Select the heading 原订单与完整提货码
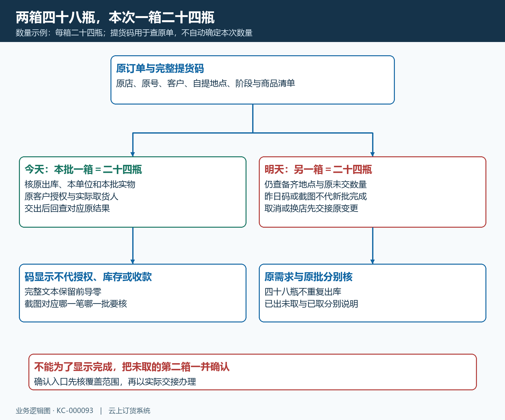The height and width of the screenshot is (420, 505). [160, 68]
